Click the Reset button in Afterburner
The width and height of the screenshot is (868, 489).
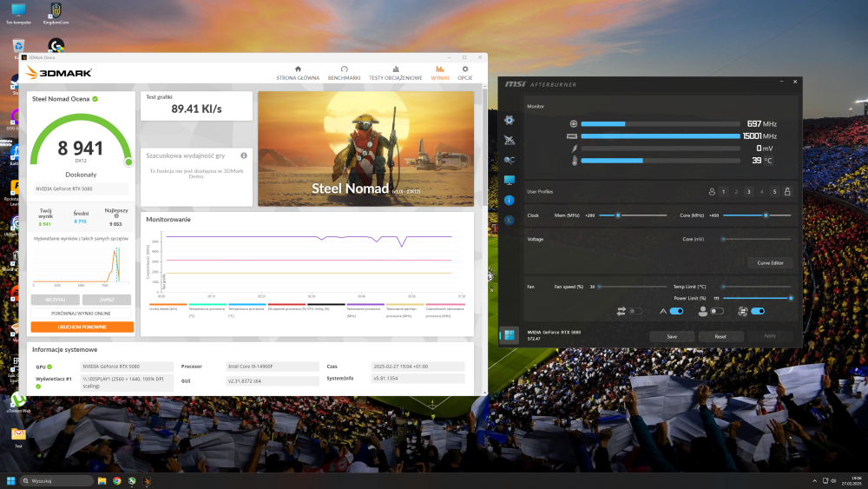click(x=720, y=337)
